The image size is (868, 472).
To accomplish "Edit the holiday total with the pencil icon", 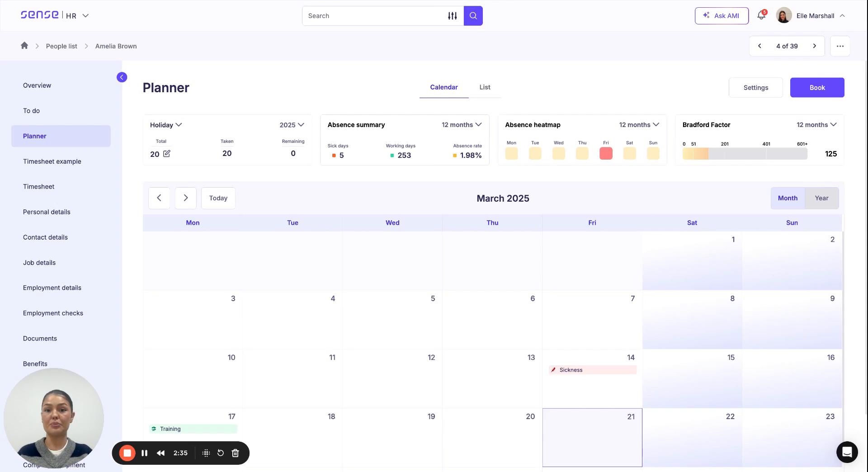I will [167, 154].
